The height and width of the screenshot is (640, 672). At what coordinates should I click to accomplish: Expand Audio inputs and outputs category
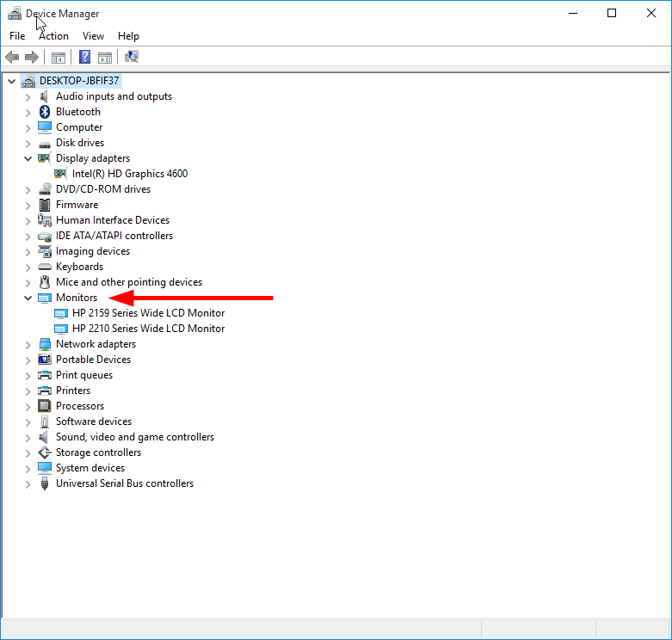tap(28, 97)
